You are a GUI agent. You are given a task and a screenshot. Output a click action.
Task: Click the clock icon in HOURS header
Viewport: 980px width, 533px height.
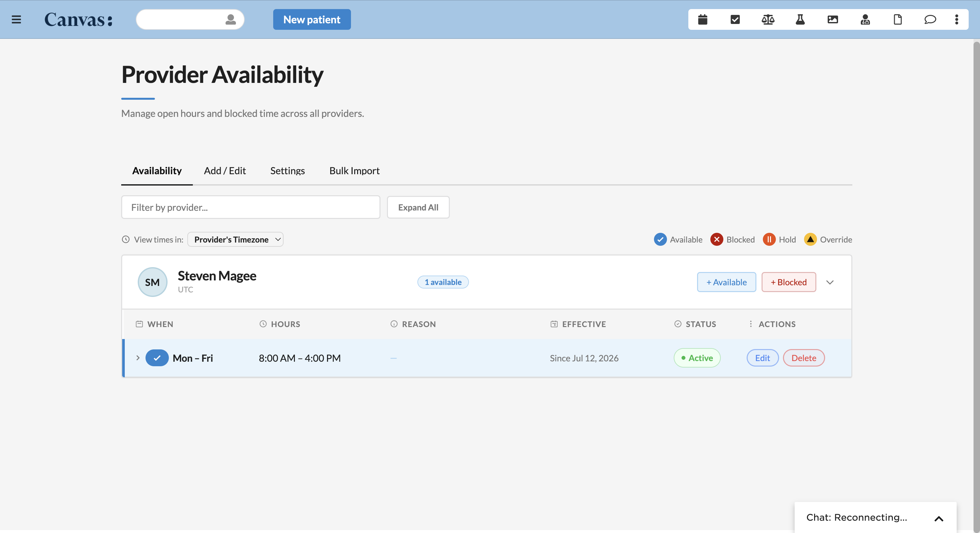click(x=263, y=324)
